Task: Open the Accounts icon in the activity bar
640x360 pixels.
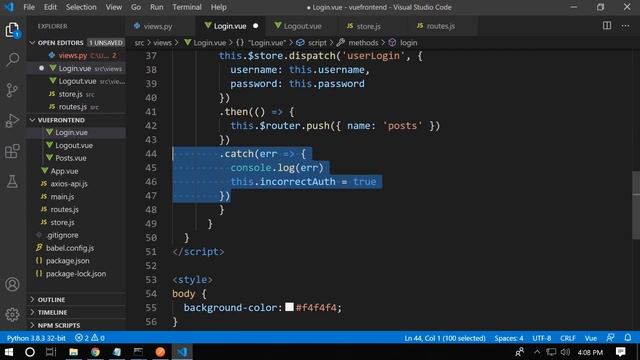Action: click(12, 284)
